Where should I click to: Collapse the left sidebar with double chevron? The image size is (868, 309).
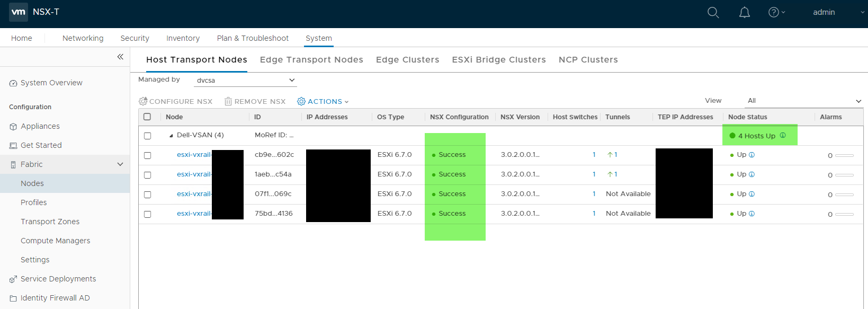tap(120, 57)
